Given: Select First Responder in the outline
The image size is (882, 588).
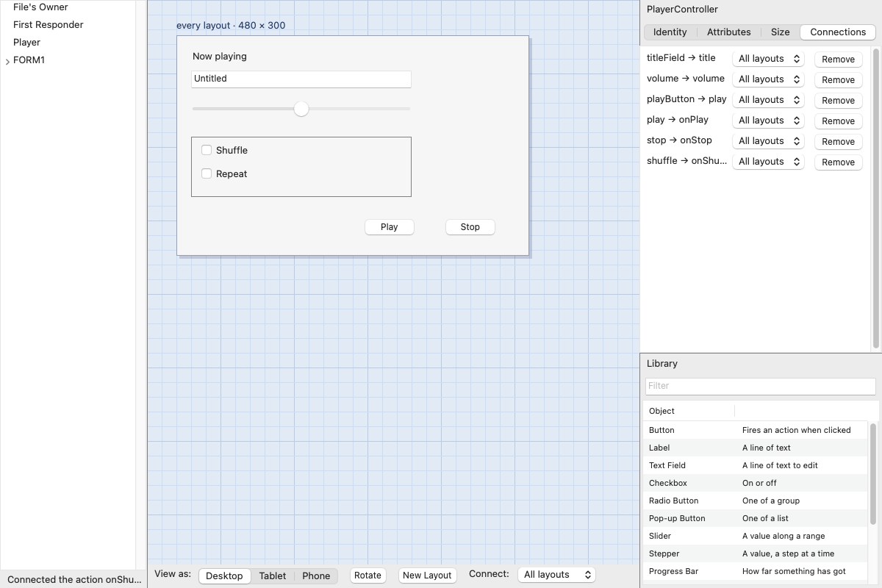Looking at the screenshot, I should pos(48,25).
